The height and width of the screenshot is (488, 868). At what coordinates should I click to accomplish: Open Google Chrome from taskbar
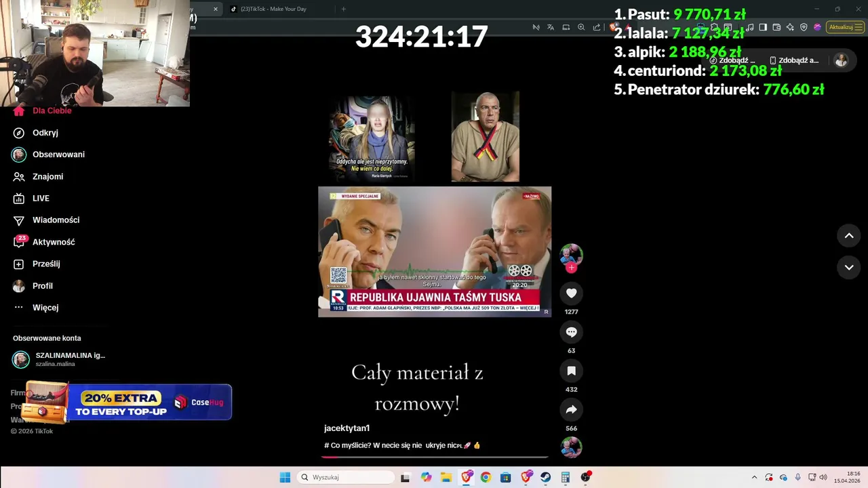coord(486,477)
